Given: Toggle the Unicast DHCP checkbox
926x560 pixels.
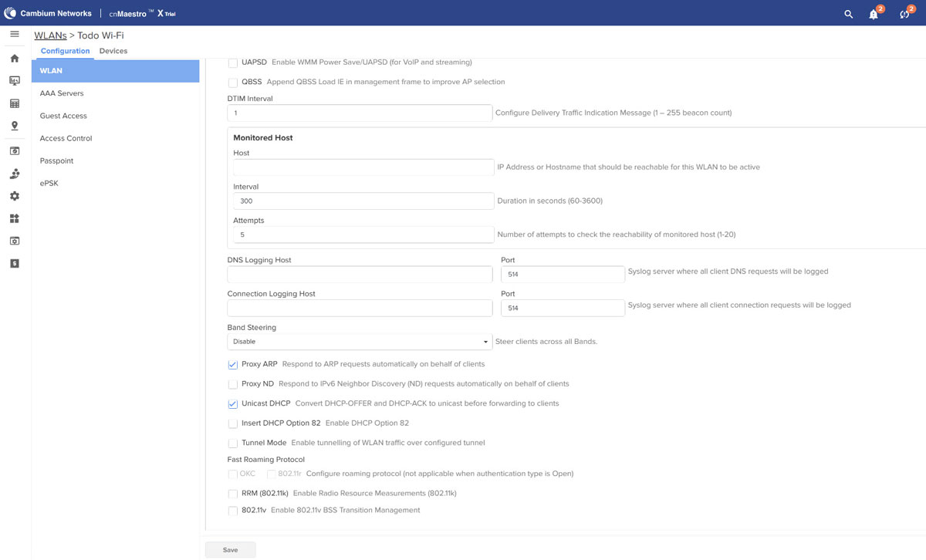Looking at the screenshot, I should pyautogui.click(x=233, y=403).
